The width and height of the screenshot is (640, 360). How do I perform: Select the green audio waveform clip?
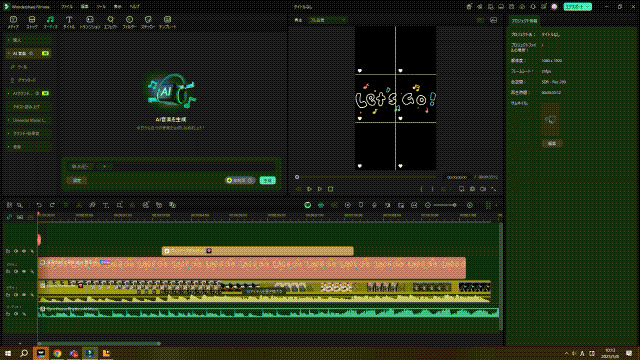(x=268, y=313)
